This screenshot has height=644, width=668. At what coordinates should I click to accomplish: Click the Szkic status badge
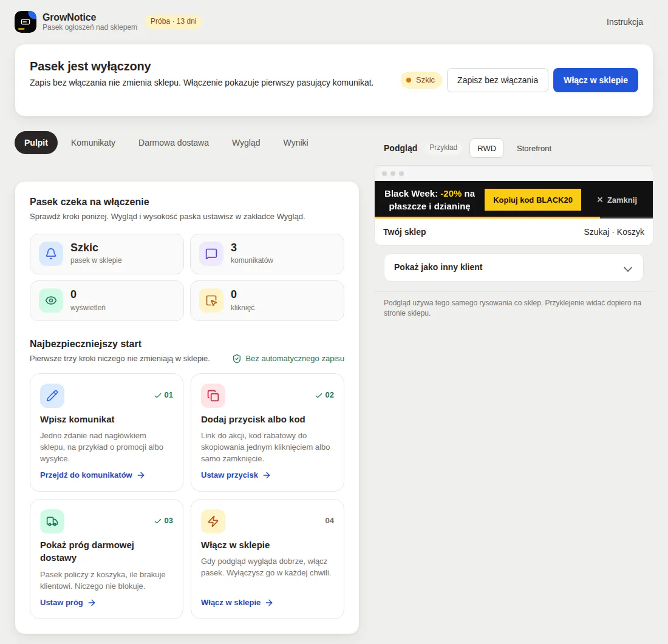click(421, 80)
